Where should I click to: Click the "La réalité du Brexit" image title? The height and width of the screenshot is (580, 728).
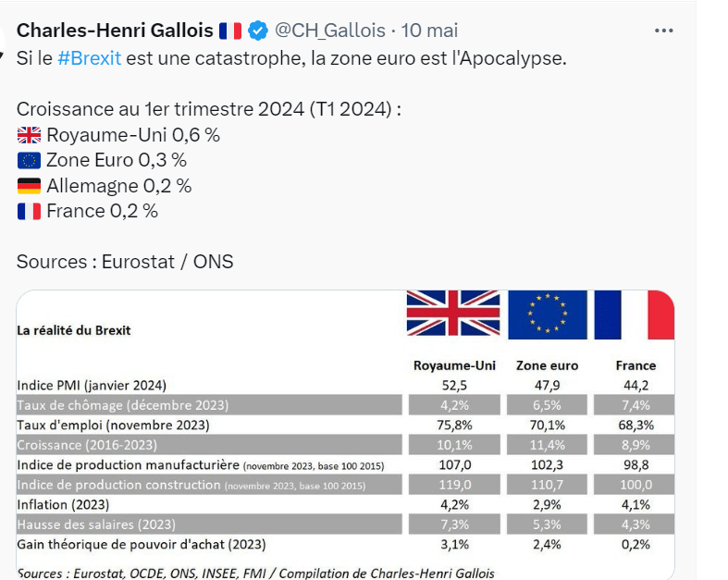click(74, 330)
